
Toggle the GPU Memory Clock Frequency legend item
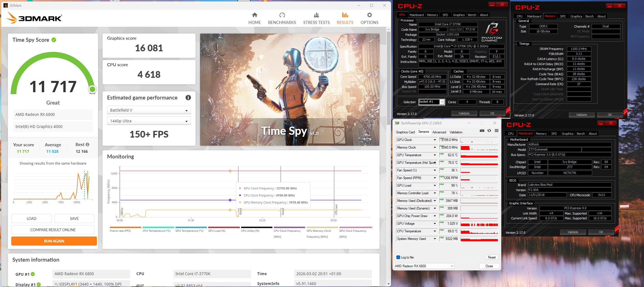pyautogui.click(x=322, y=232)
